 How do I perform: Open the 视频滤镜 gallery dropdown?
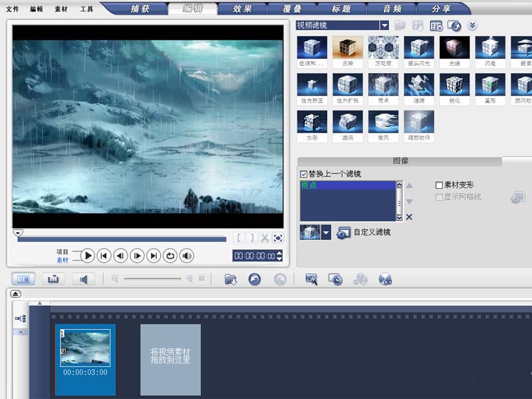(384, 25)
